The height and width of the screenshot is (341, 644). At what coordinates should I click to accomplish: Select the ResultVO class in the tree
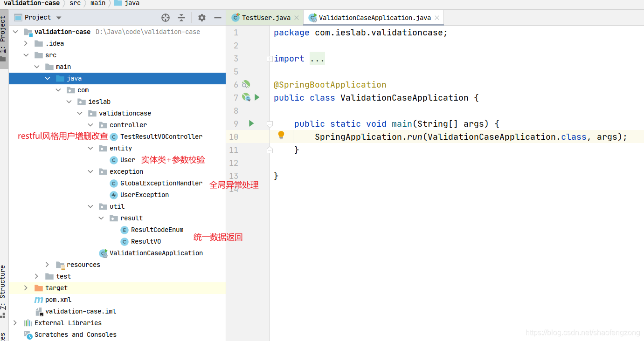coord(146,241)
